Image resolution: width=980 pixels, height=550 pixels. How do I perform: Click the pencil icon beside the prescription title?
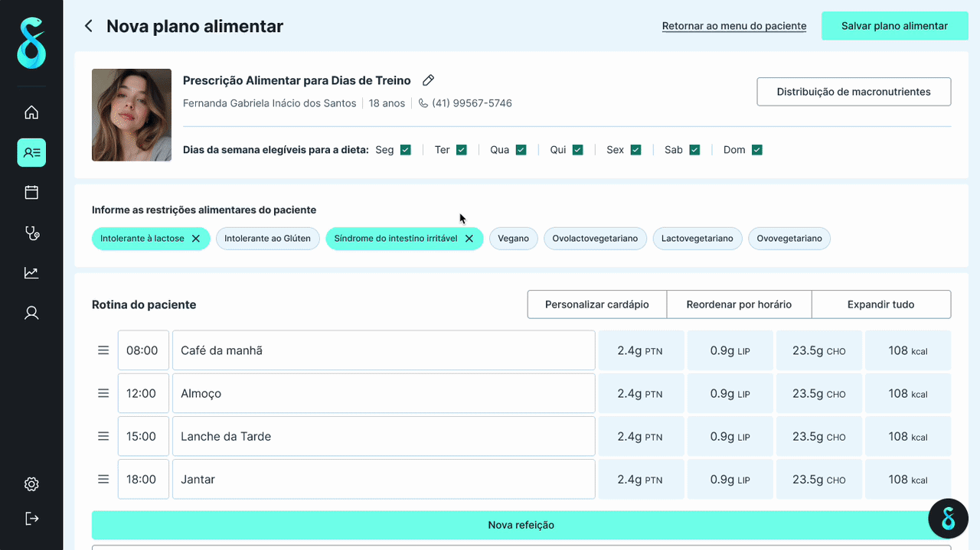(427, 80)
